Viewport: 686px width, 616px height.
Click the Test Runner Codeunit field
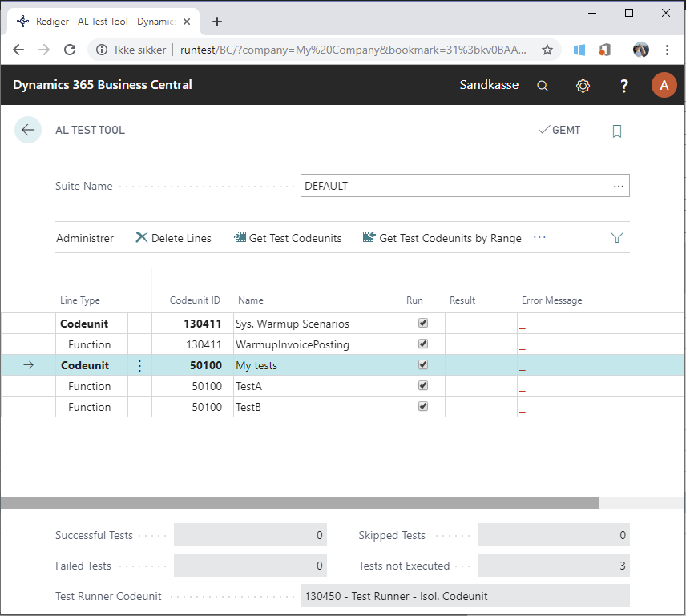[x=465, y=595]
